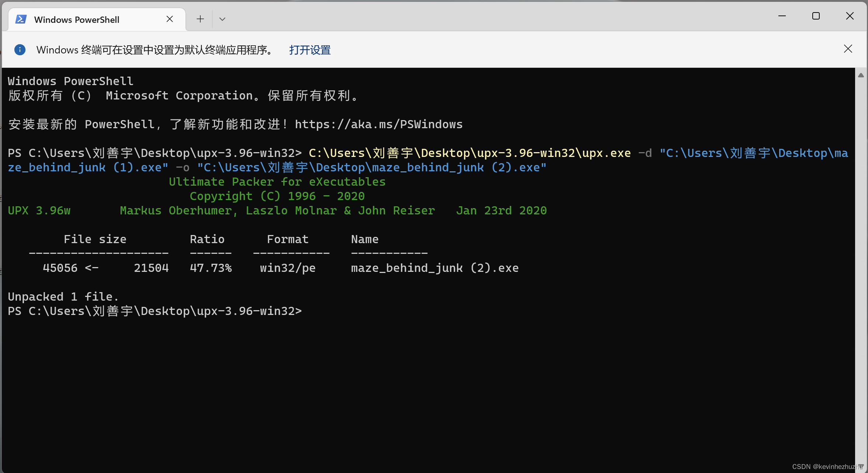Maximize the terminal window
The width and height of the screenshot is (868, 473).
click(x=816, y=16)
